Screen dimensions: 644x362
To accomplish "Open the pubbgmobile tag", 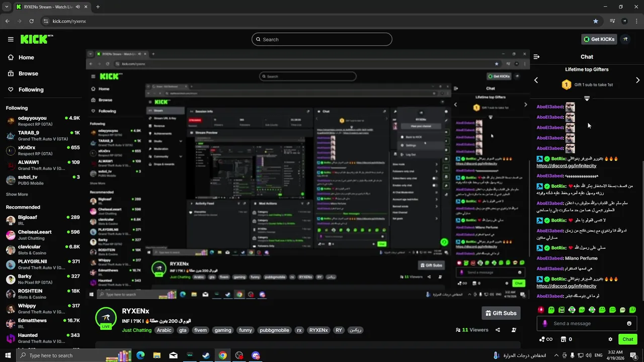I will (274, 330).
